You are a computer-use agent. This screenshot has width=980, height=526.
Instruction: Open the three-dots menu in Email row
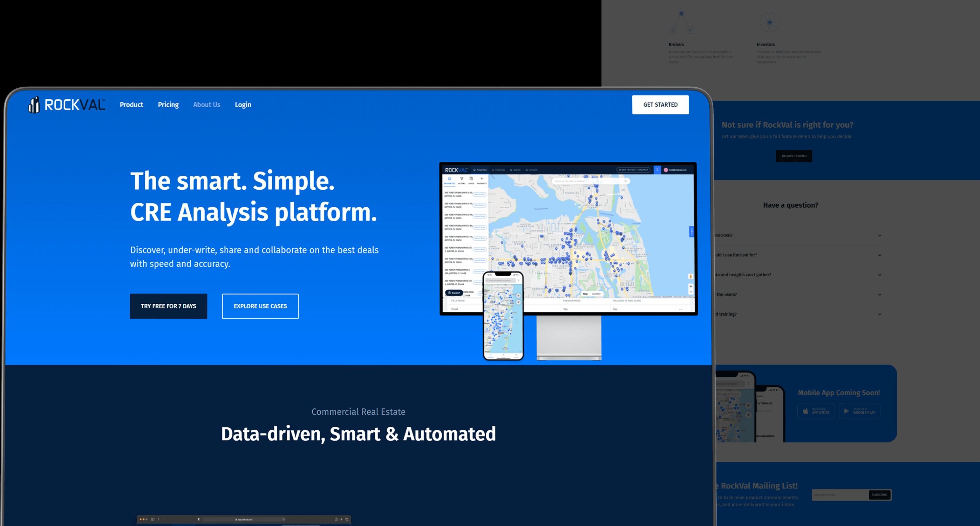[681, 309]
